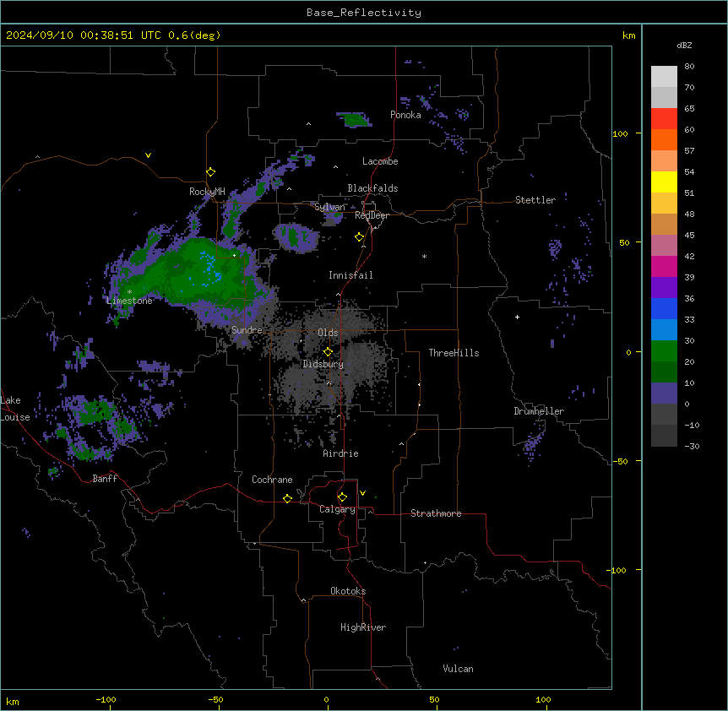This screenshot has width=728, height=711.
Task: Click the dBZ legend heading
Action: 684,46
